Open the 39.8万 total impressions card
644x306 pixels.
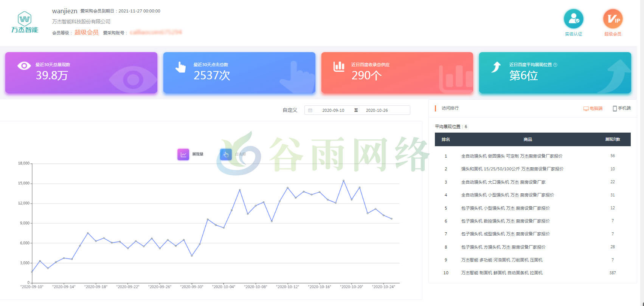click(81, 73)
